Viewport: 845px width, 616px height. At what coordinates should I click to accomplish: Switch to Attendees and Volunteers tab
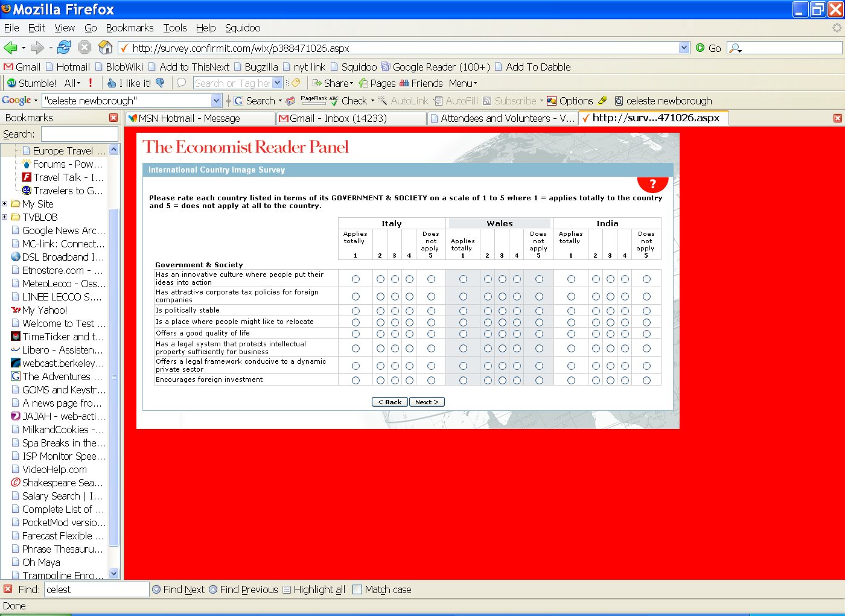[502, 118]
